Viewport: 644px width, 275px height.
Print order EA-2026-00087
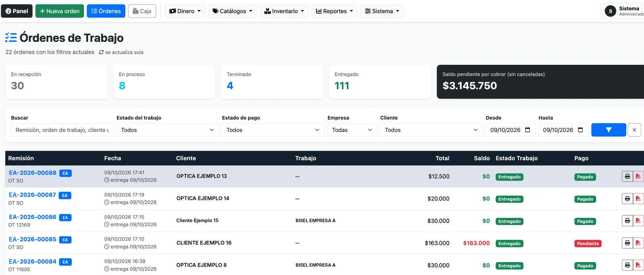coord(627,198)
